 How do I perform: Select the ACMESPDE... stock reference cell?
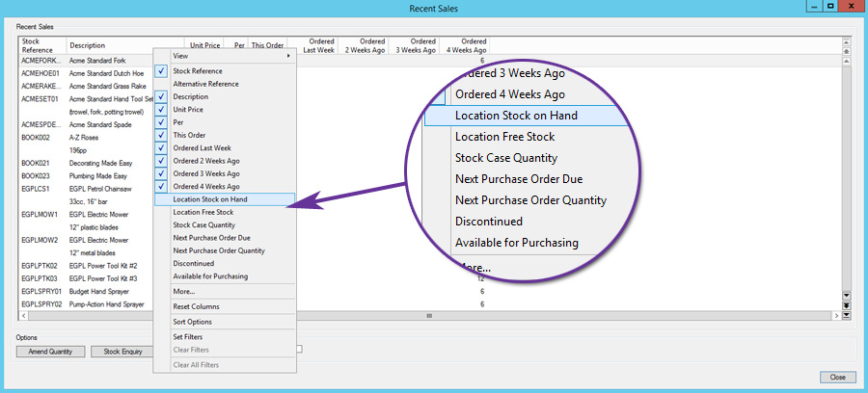[x=41, y=124]
